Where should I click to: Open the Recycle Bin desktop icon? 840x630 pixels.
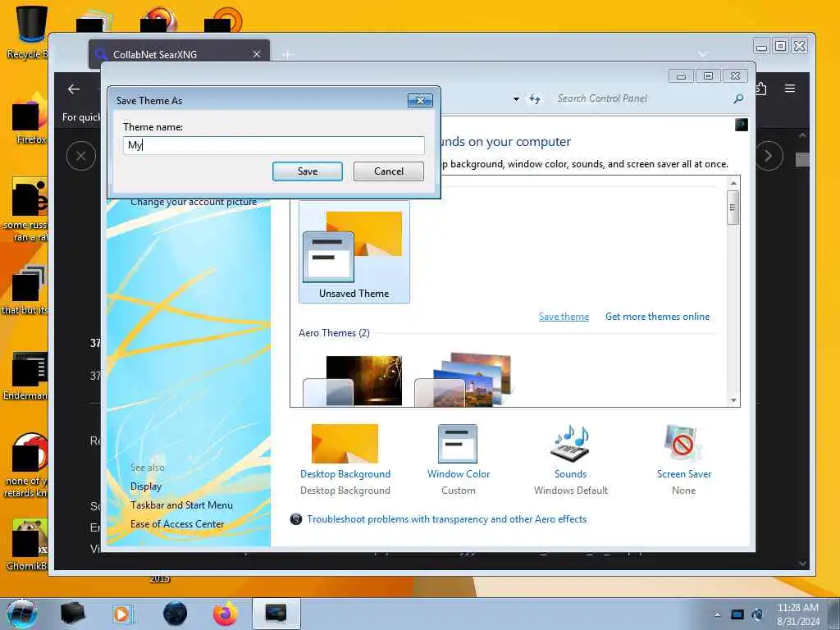point(31,31)
